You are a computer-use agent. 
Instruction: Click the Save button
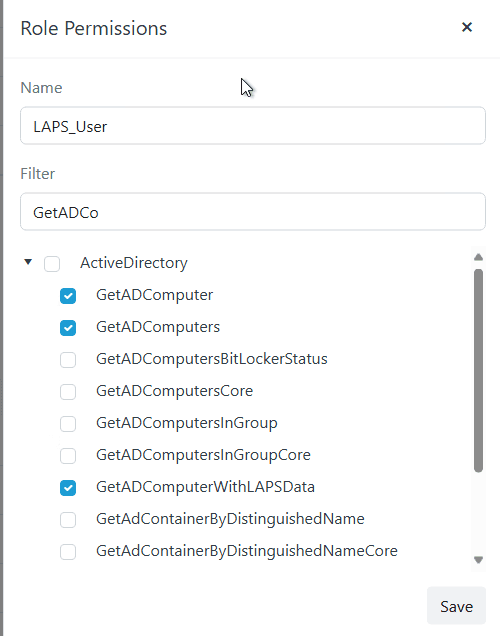click(456, 606)
